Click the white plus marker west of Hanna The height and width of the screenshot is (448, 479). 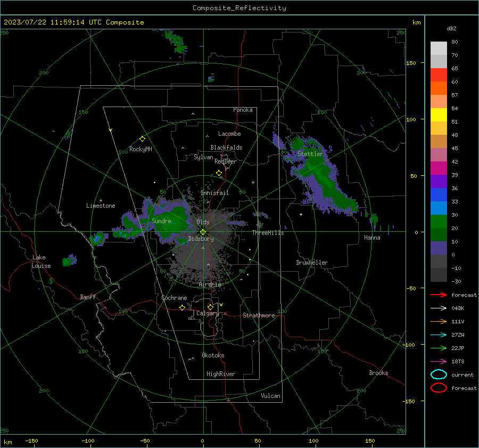pyautogui.click(x=301, y=214)
